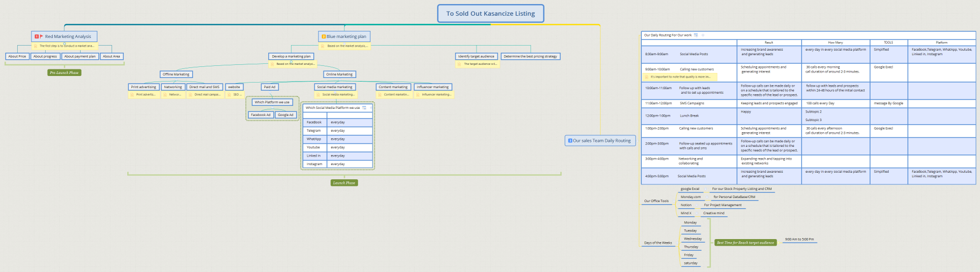Click the red flag marker on Red Marketing Analysis

(x=41, y=36)
